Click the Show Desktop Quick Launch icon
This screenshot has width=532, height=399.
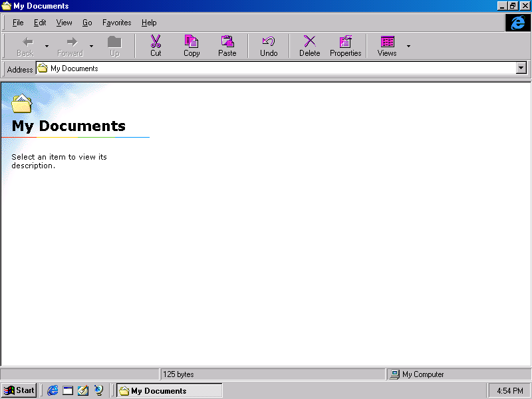[x=68, y=390]
